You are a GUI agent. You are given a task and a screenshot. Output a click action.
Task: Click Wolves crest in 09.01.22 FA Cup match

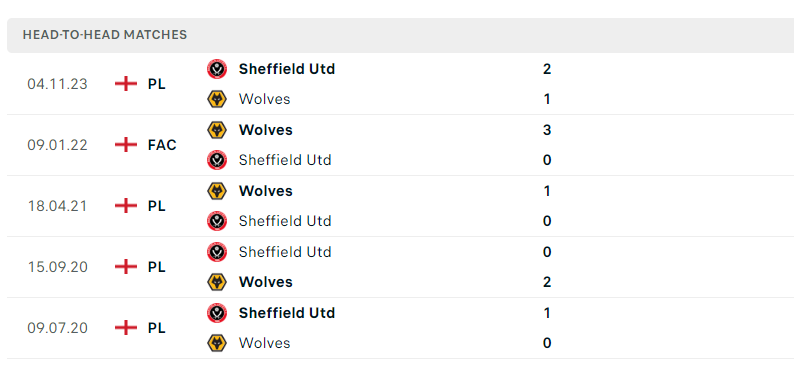pyautogui.click(x=217, y=130)
